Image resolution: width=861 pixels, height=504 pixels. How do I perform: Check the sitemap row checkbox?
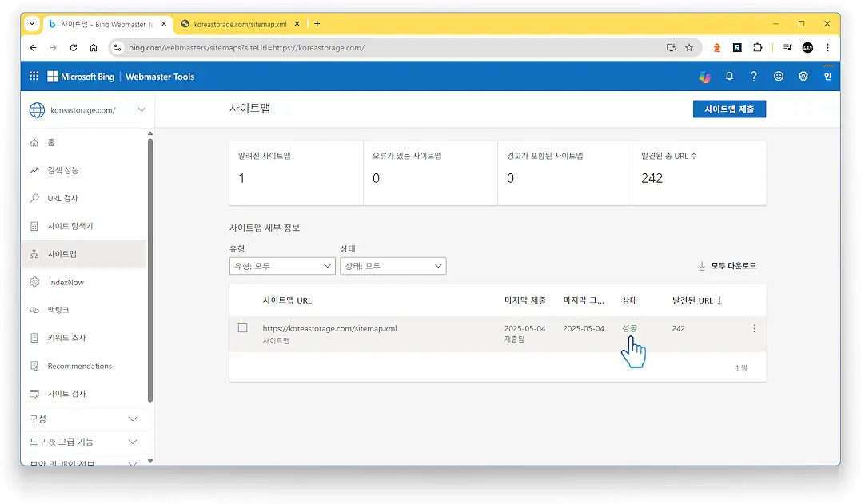243,327
